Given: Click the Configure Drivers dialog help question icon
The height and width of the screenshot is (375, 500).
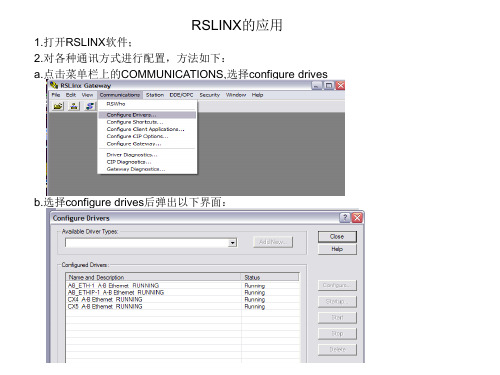Looking at the screenshot, I should tap(345, 218).
